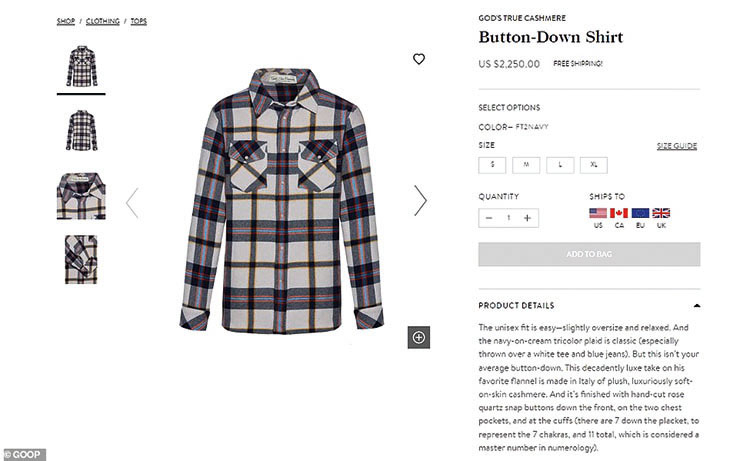Open the Tops breadcrumb link

(139, 21)
